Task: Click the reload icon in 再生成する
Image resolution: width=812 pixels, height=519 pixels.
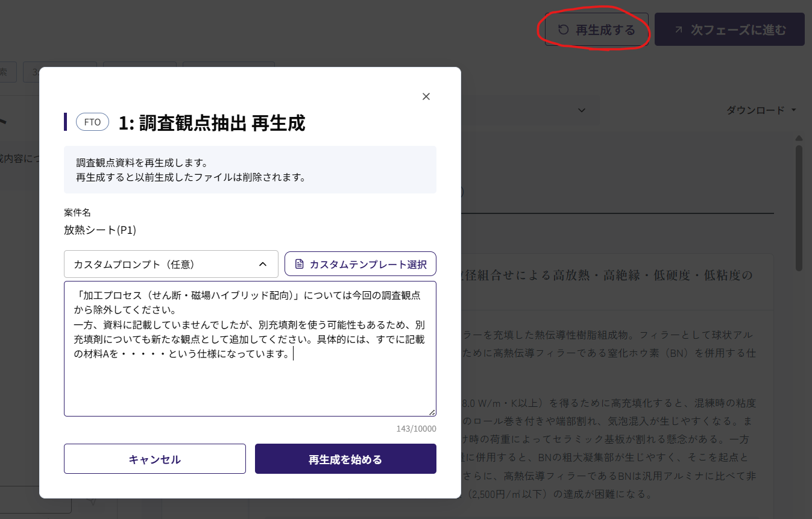Action: [x=563, y=30]
